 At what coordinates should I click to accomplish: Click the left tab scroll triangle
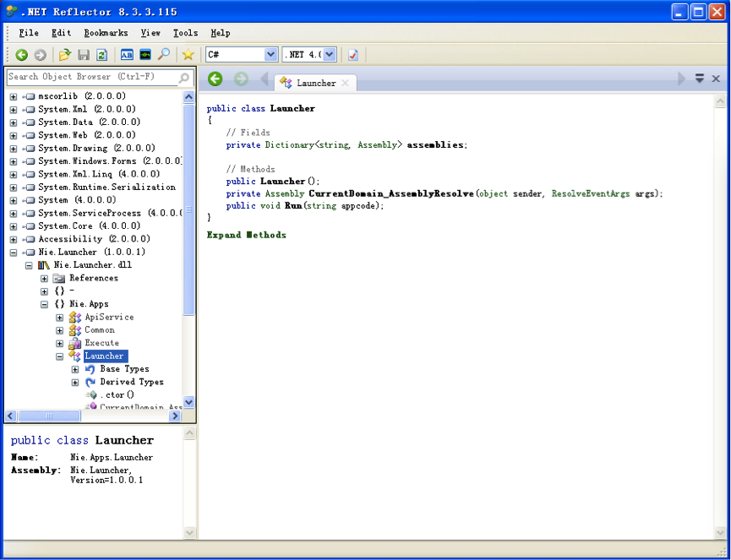[264, 79]
